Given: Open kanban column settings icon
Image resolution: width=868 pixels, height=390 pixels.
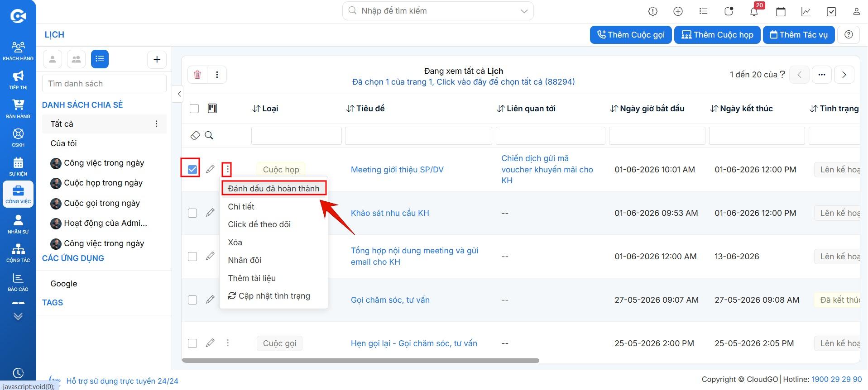Looking at the screenshot, I should click(212, 108).
